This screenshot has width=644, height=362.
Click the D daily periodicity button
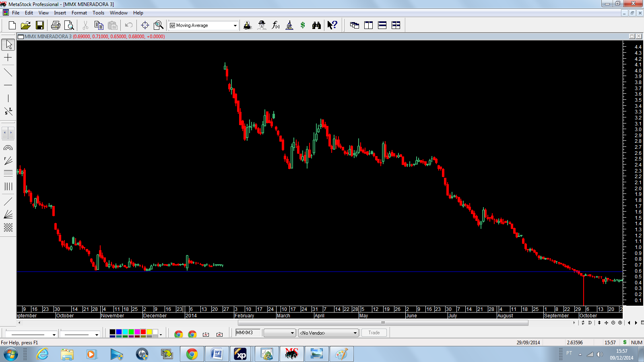coord(590,323)
